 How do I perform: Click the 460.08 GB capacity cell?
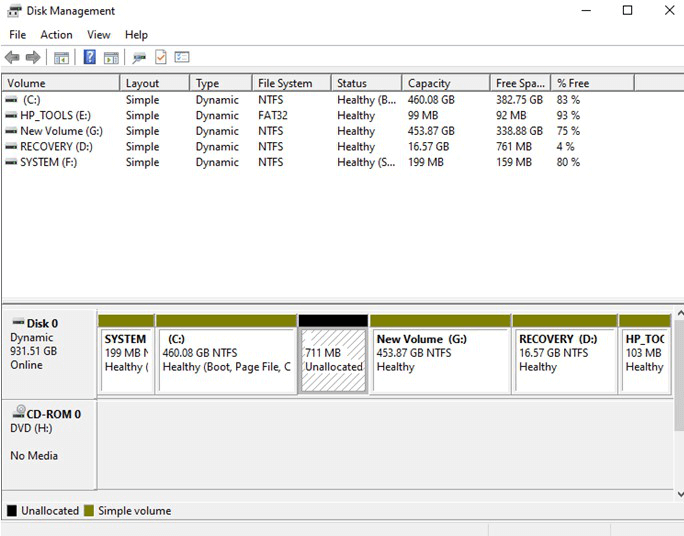coord(431,100)
